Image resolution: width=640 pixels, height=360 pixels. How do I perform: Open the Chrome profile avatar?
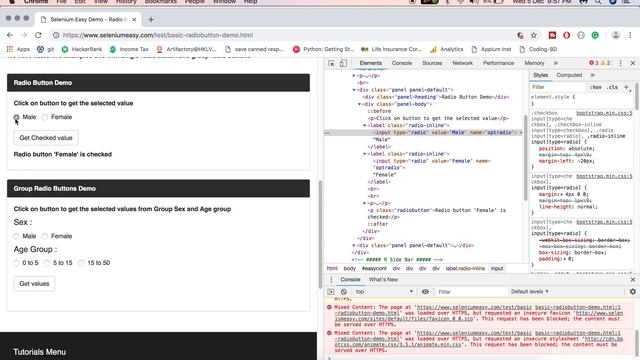(616, 35)
